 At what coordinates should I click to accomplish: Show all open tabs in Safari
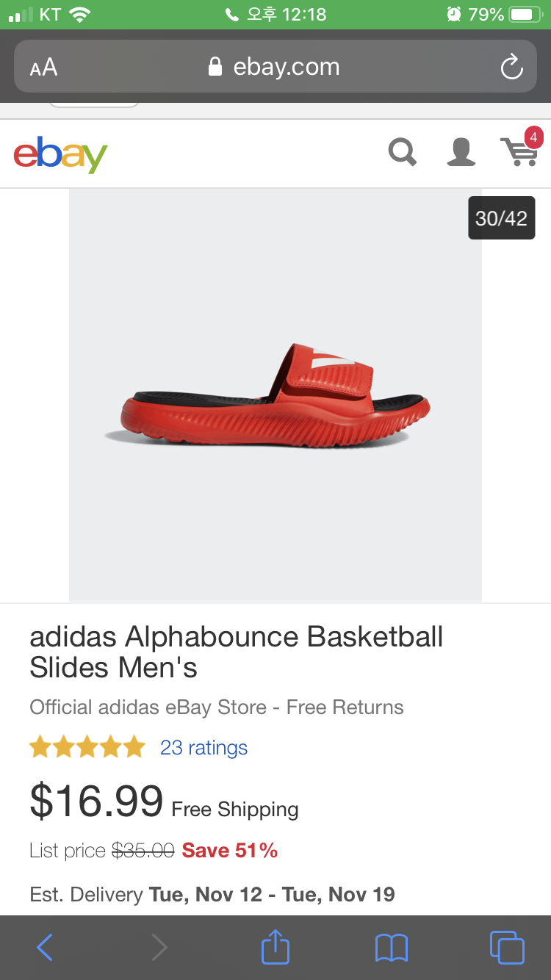pos(507,947)
